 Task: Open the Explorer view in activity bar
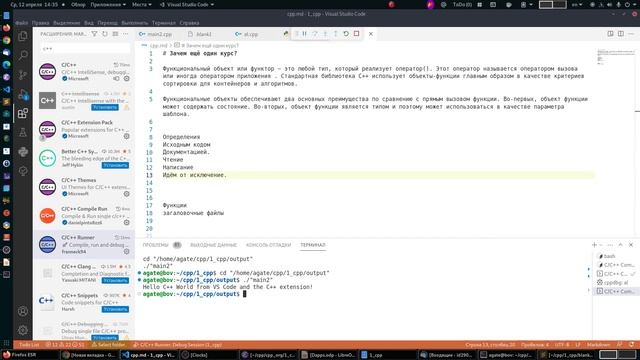click(x=23, y=36)
